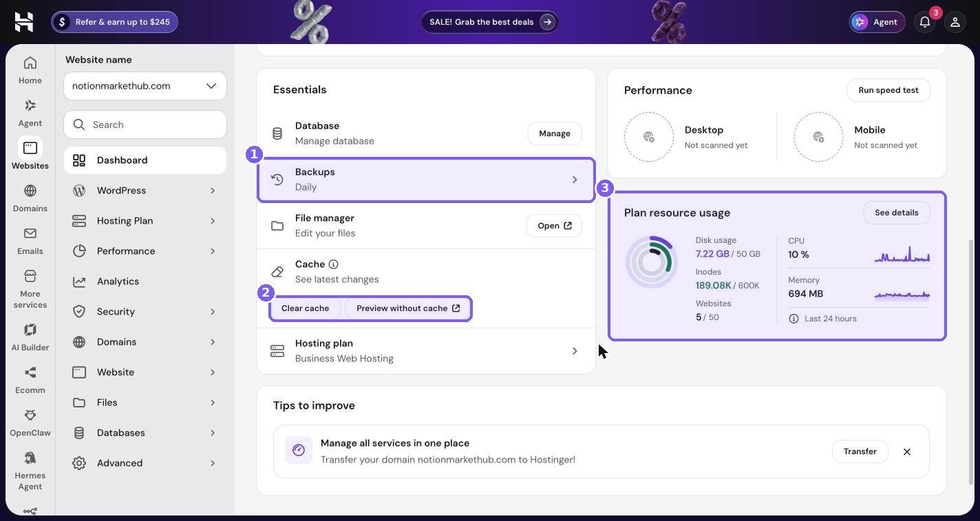980x521 pixels.
Task: Expand the Performance sidebar menu
Action: [145, 251]
